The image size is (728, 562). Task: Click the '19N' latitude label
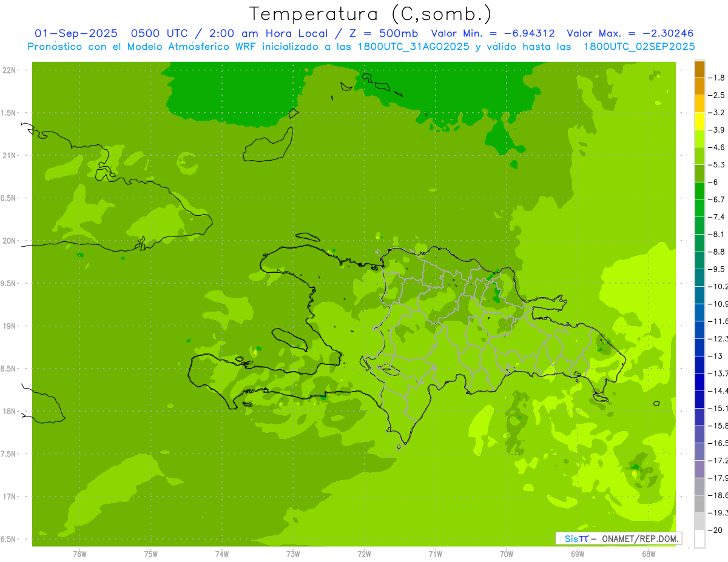click(x=8, y=326)
